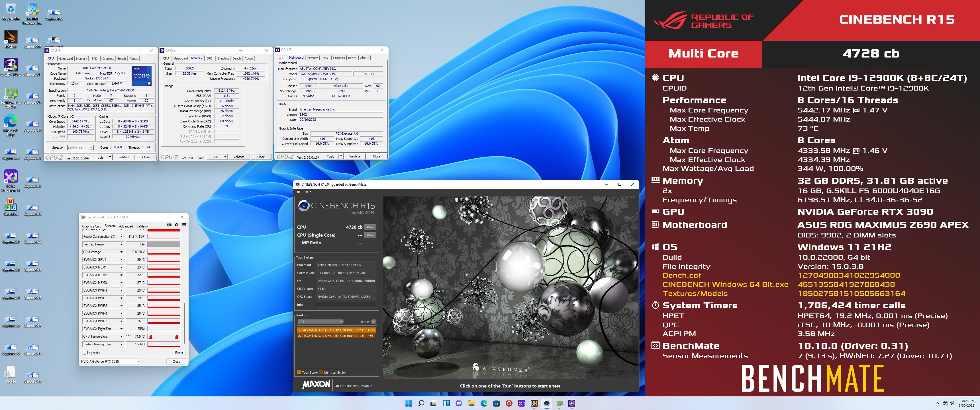Show hidden system tray icons
Screen dimensions: 980x410
pyautogui.click(x=937, y=403)
